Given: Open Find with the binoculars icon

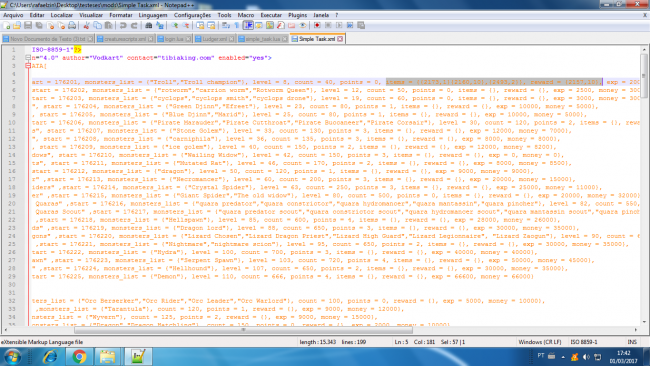Looking at the screenshot, I should [148, 26].
